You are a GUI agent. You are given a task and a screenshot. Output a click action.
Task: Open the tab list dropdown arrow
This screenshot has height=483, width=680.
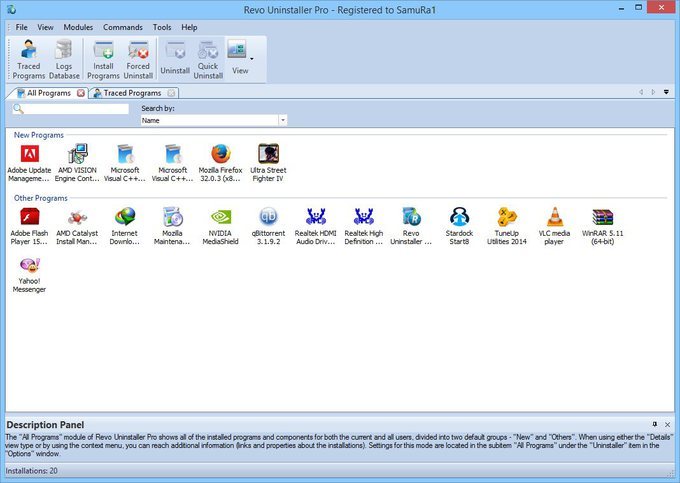[x=666, y=92]
